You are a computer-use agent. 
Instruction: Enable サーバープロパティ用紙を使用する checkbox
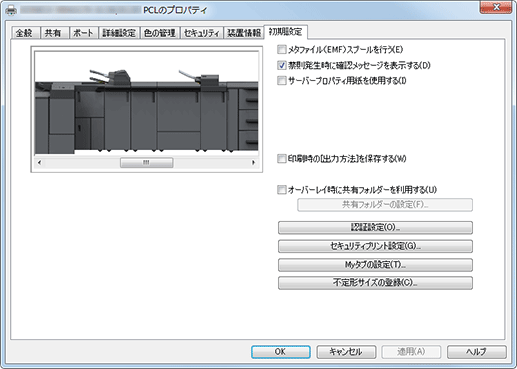coord(282,81)
